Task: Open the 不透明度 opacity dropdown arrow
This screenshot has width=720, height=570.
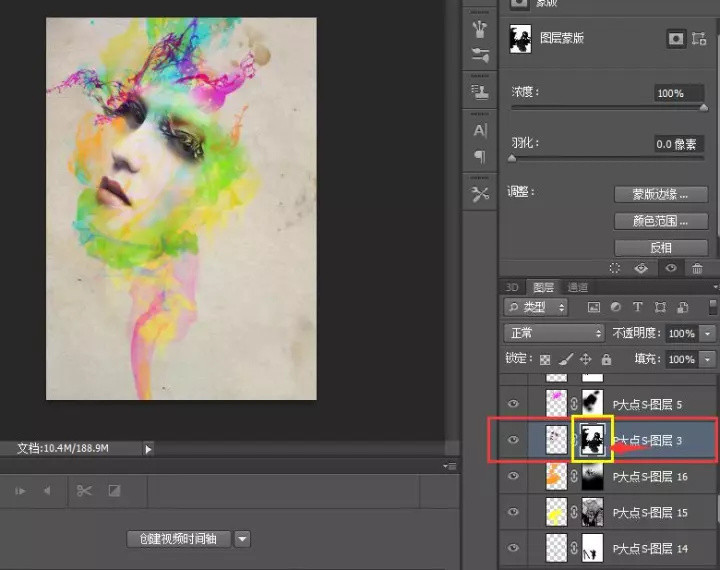Action: (x=708, y=333)
